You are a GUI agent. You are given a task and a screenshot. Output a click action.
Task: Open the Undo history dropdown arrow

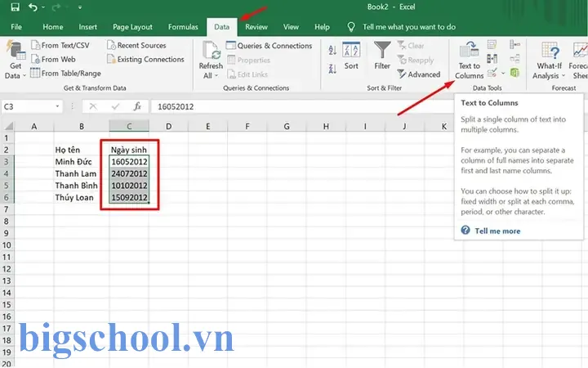click(x=43, y=7)
